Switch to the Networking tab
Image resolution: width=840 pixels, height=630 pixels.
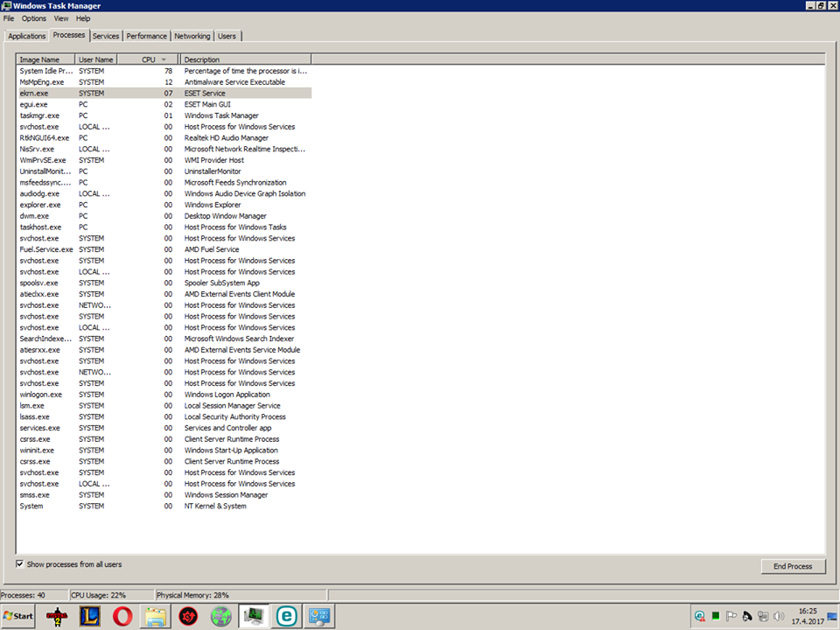click(192, 36)
